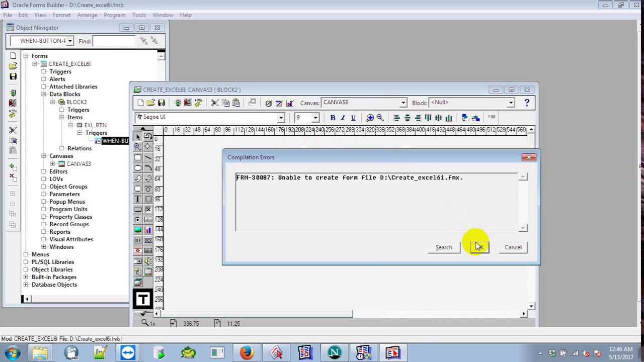Click the FRM-30087 error message text

[x=349, y=177]
